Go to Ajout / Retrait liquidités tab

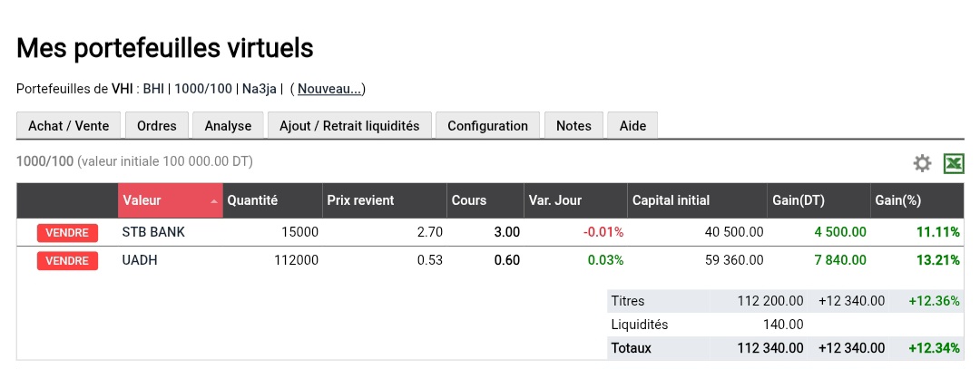tap(349, 126)
